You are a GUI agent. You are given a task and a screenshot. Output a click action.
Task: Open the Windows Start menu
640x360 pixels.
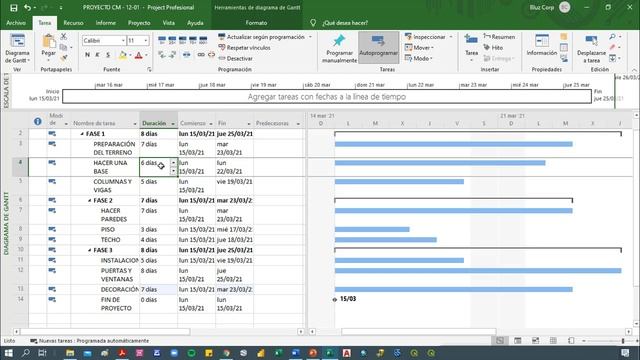point(8,353)
